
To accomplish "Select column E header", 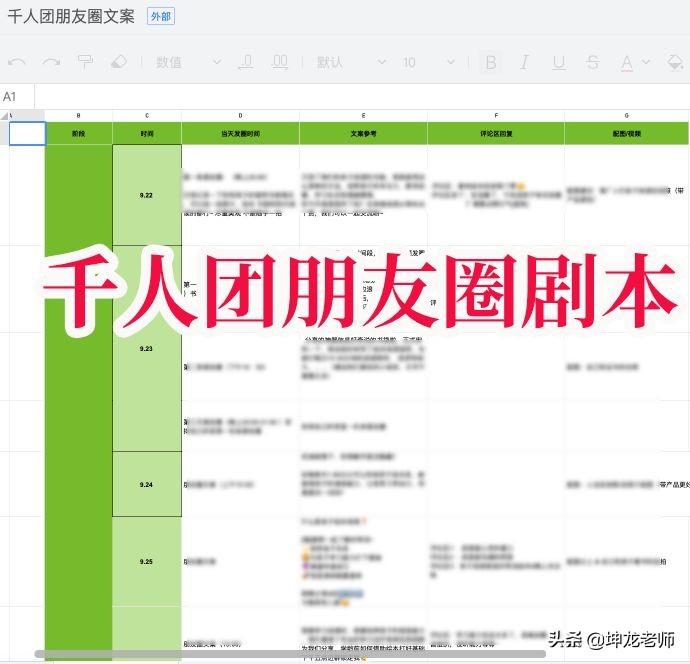I will [x=363, y=116].
